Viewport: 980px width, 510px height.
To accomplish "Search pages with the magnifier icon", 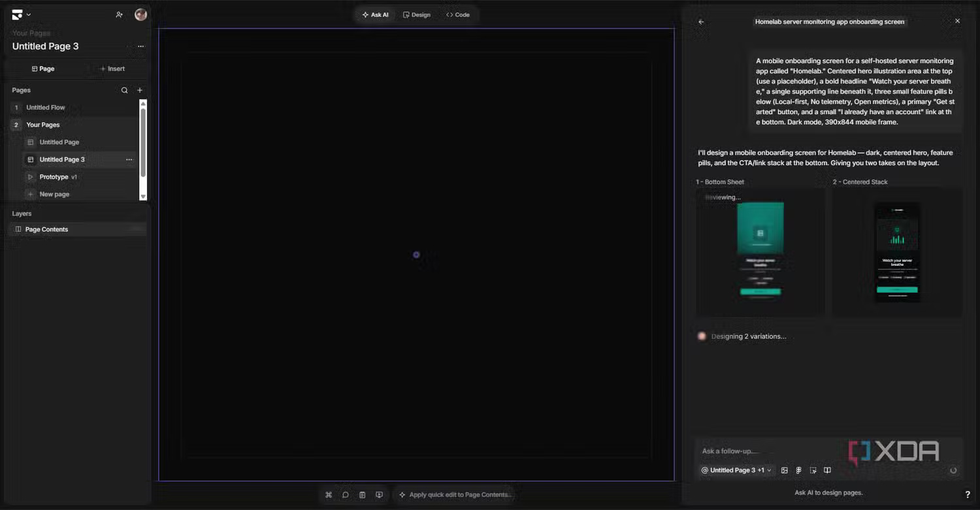I will pos(124,90).
